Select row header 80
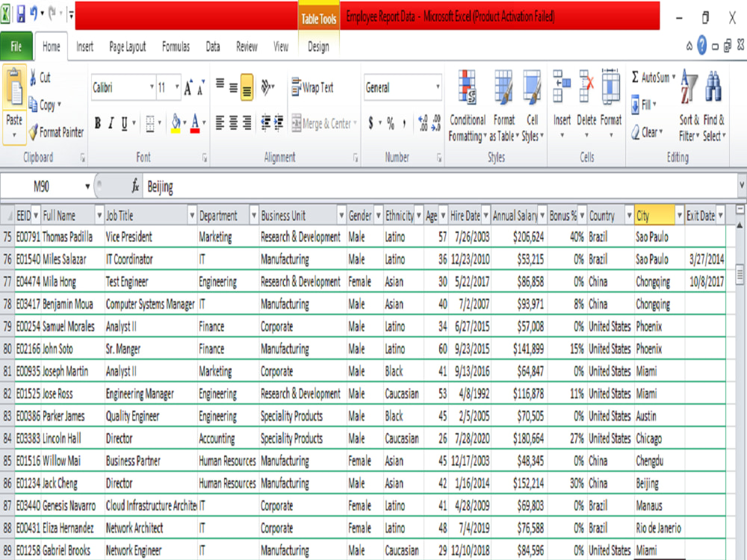 [7, 349]
